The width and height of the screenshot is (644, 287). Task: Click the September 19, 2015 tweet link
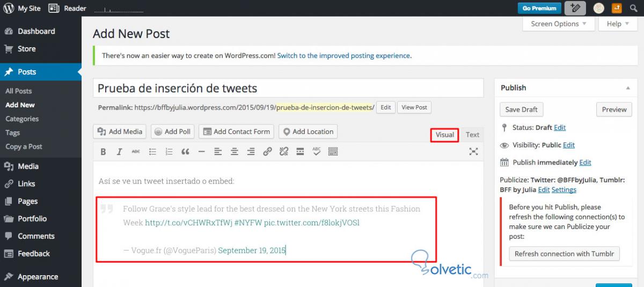pyautogui.click(x=252, y=250)
